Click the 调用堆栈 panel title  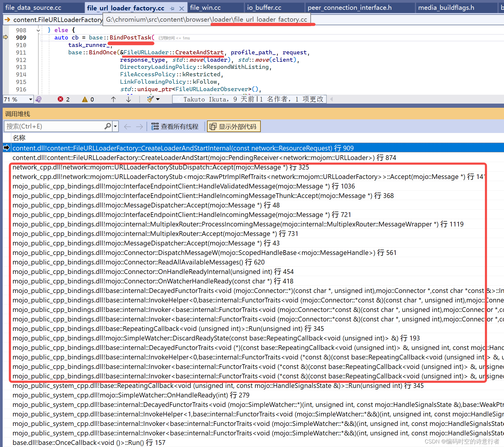(18, 114)
